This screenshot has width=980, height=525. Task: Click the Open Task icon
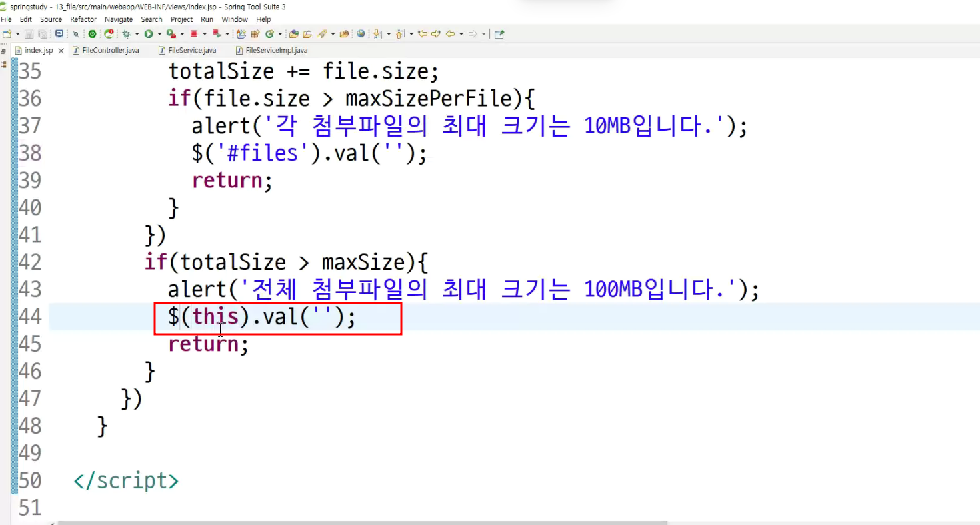click(x=307, y=33)
